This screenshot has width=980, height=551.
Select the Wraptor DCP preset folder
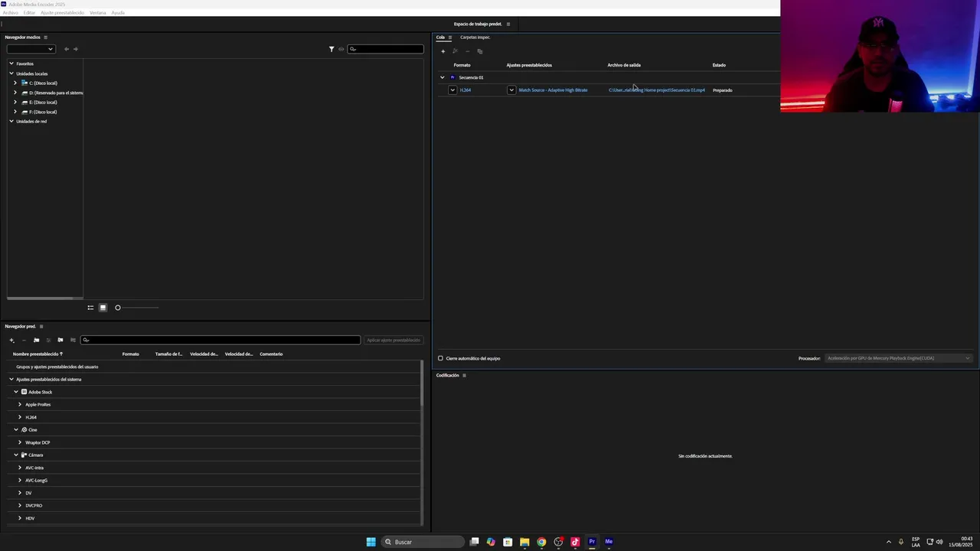[38, 442]
